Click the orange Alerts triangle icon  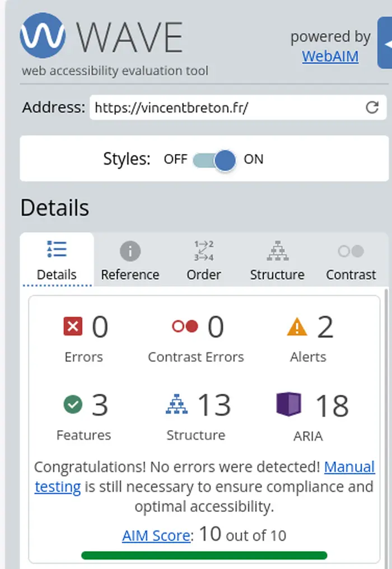point(297,327)
